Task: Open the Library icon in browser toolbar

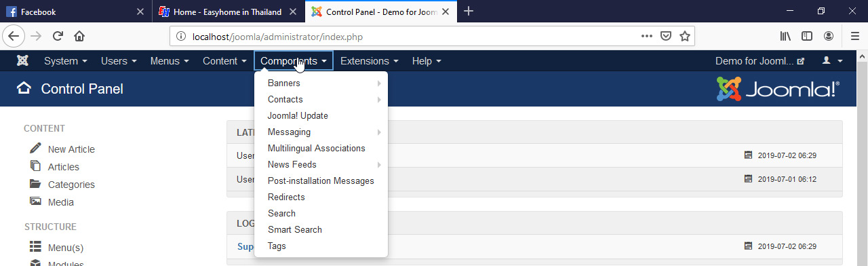Action: tap(786, 36)
